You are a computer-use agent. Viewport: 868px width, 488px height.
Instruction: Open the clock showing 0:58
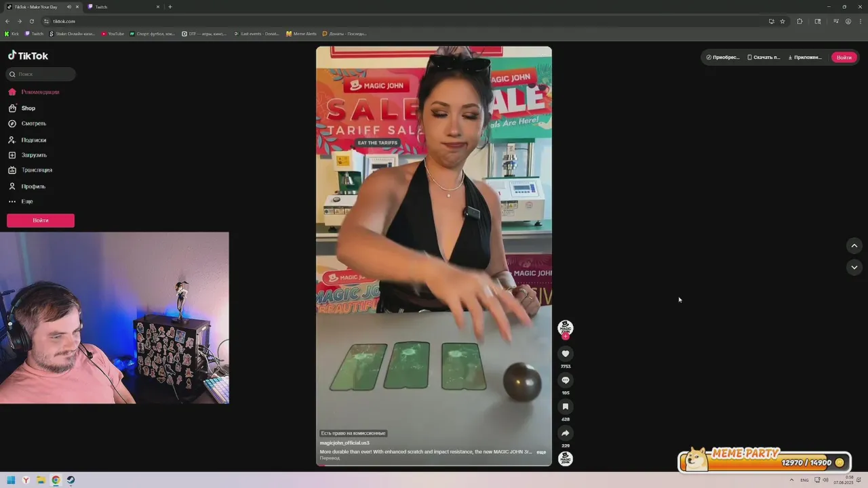(x=845, y=480)
